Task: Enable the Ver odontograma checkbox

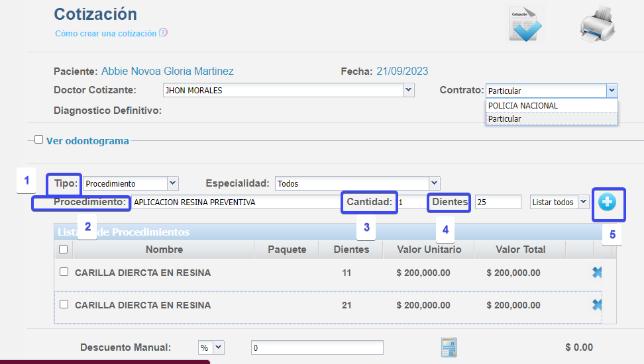Action: [x=39, y=140]
